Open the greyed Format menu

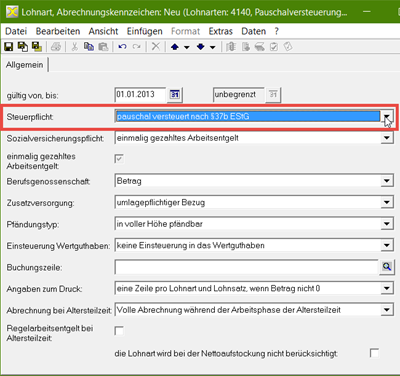(x=185, y=31)
